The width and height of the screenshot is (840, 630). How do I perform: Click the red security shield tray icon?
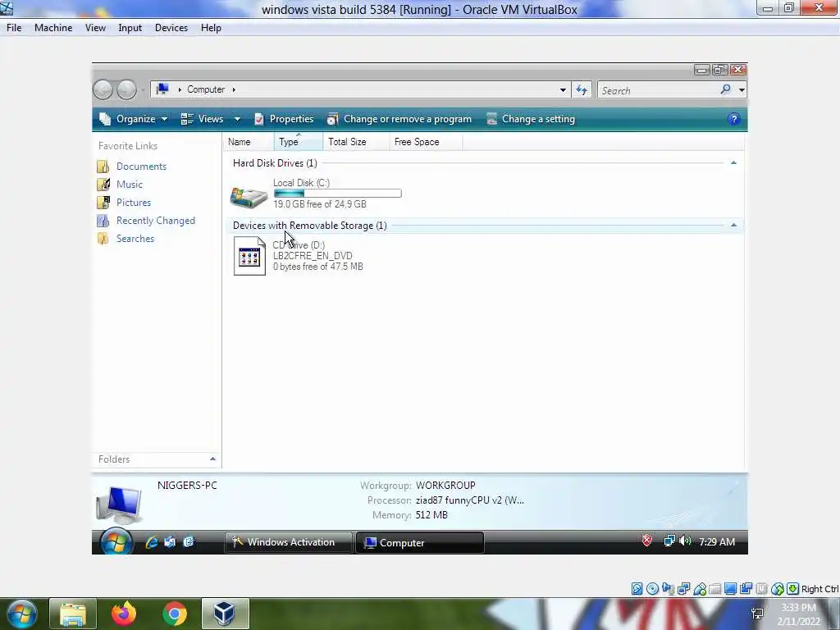(647, 541)
